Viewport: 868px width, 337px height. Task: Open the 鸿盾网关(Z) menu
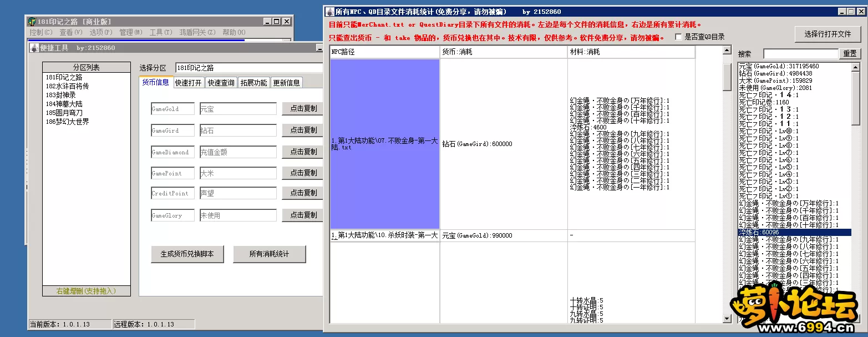pyautogui.click(x=197, y=33)
